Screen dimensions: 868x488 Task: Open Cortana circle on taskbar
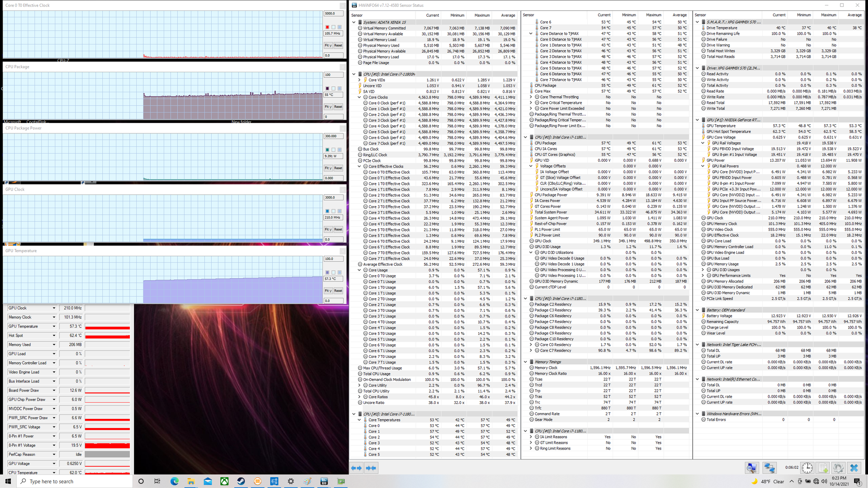tap(141, 481)
